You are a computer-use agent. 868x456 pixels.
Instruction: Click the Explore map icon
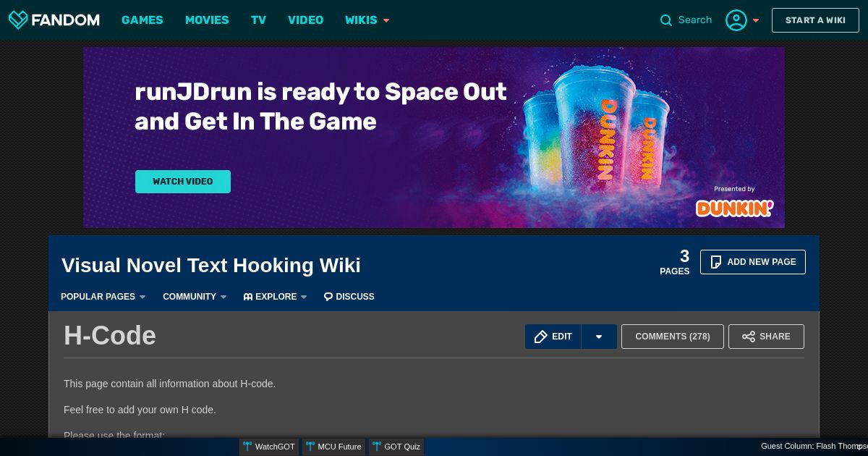(x=248, y=297)
